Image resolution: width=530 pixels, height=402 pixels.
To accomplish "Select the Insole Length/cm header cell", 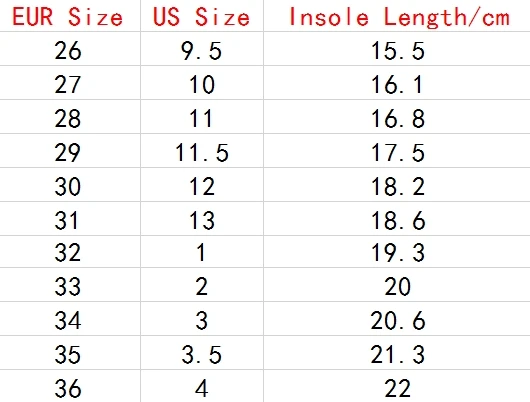I will pos(397,16).
